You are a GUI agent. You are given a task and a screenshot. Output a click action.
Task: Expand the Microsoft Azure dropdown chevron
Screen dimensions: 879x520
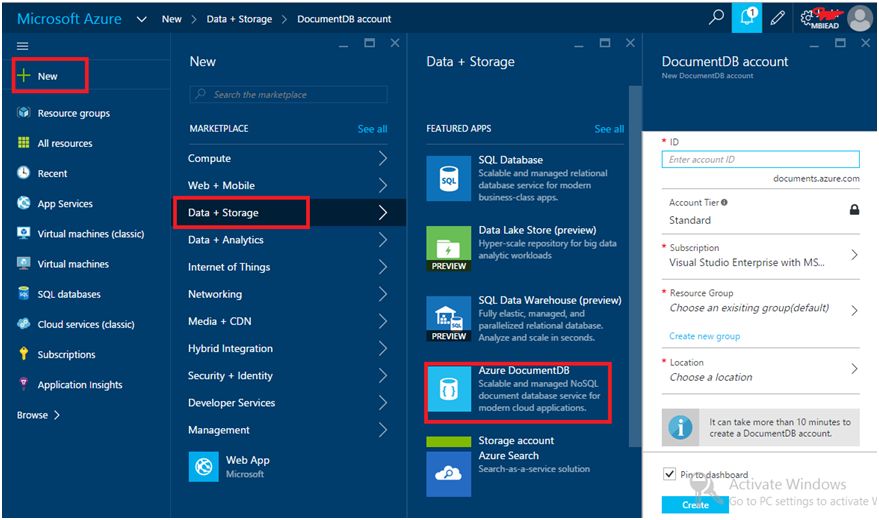[x=142, y=19]
